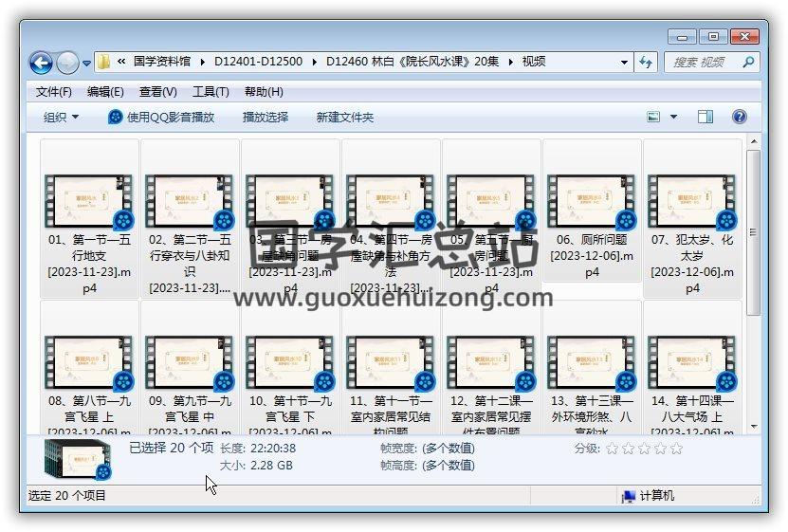The image size is (788, 532).
Task: Click the 视频 breadcrumb segment
Action: 534,62
